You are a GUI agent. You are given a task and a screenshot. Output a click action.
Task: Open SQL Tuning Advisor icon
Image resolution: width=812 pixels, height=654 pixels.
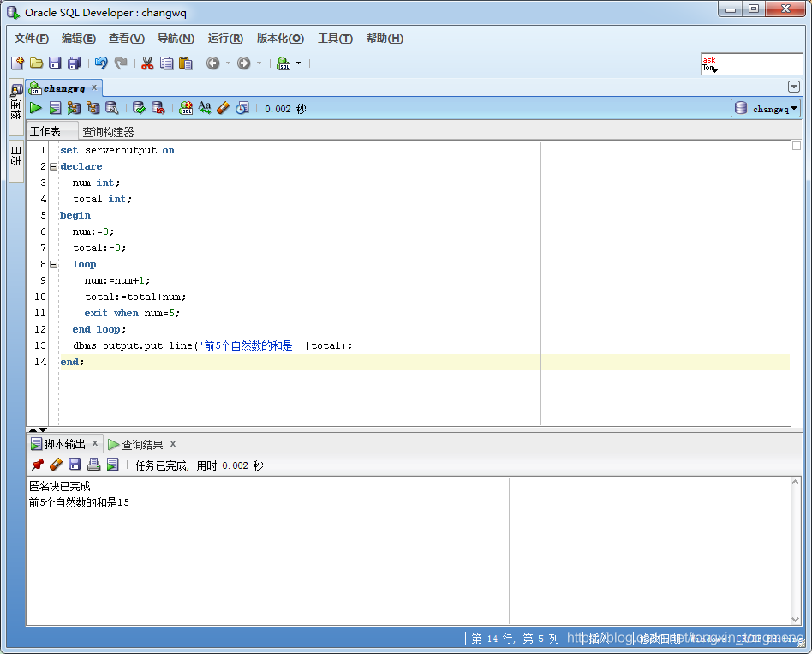coord(112,108)
